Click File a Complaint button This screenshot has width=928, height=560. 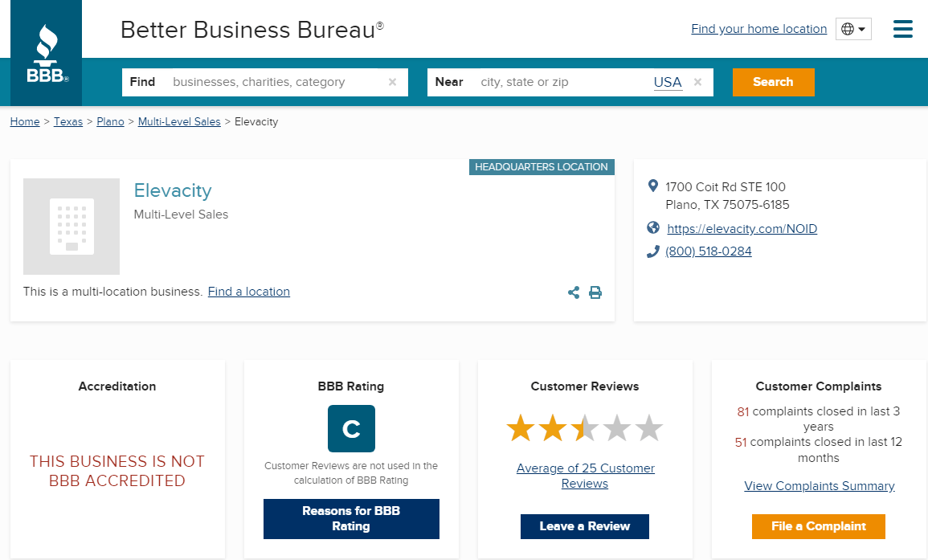(x=819, y=526)
